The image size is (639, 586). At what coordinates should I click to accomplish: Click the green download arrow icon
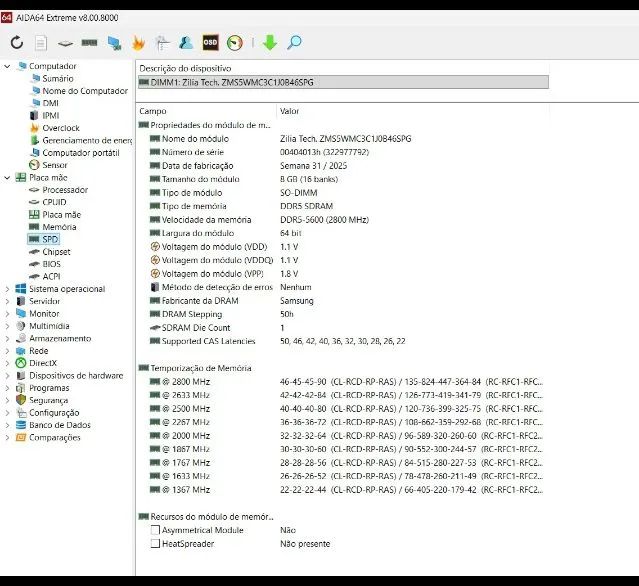(269, 42)
